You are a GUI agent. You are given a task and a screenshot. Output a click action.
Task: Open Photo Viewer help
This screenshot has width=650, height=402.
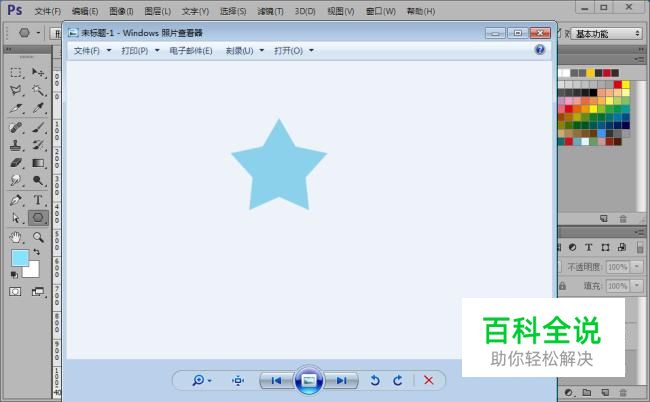[539, 50]
